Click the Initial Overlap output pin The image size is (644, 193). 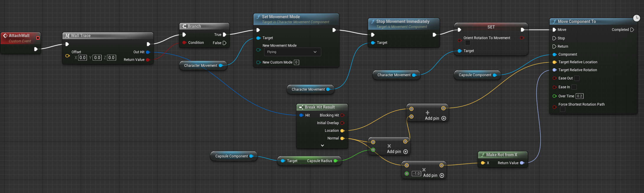[x=342, y=123]
